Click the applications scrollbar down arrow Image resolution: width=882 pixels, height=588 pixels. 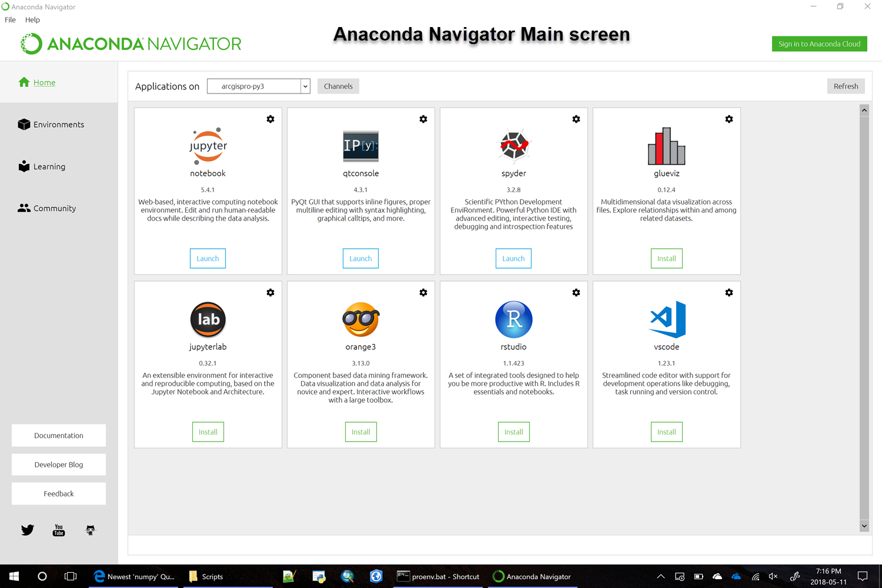(x=864, y=526)
